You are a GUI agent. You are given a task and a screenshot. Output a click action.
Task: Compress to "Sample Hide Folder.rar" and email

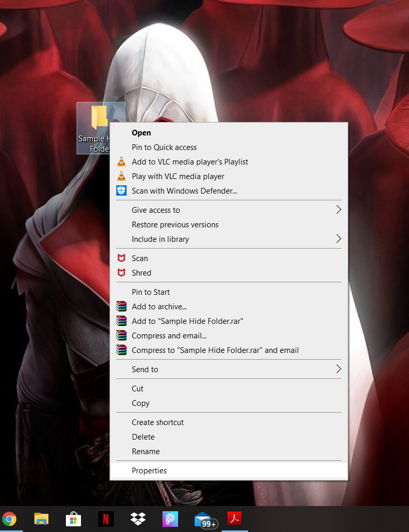pyautogui.click(x=229, y=350)
